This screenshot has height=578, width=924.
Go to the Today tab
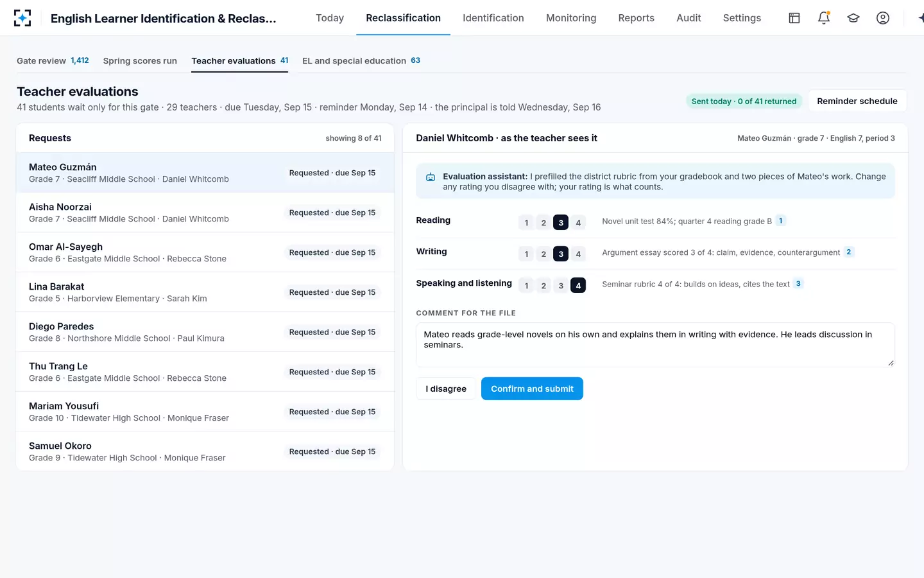[330, 18]
